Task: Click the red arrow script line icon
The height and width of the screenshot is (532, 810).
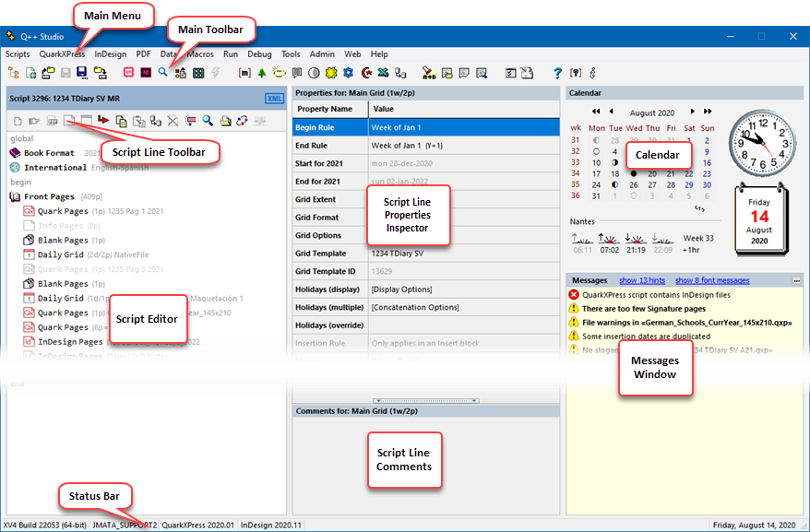Action: (x=103, y=121)
